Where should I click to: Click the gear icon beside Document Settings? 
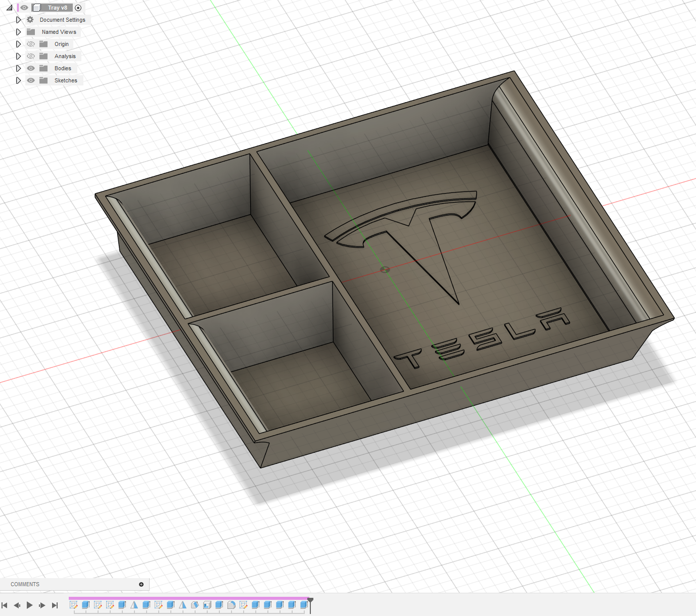(x=30, y=20)
